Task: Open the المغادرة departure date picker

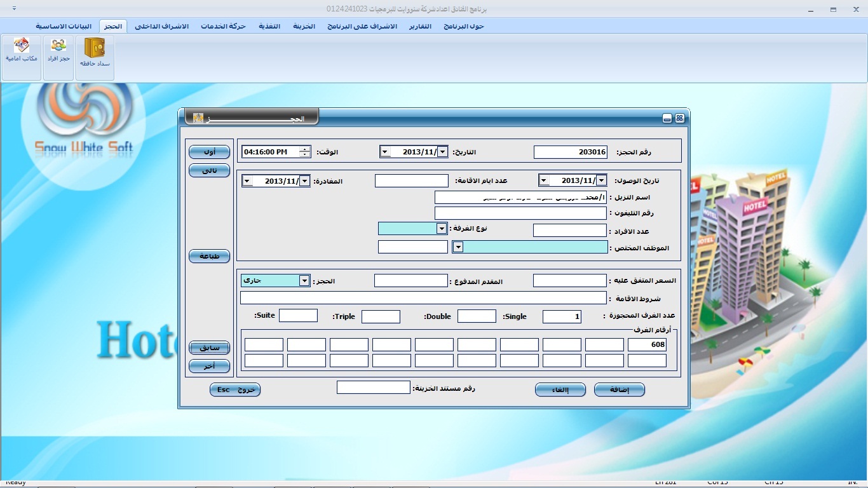Action: pyautogui.click(x=304, y=181)
